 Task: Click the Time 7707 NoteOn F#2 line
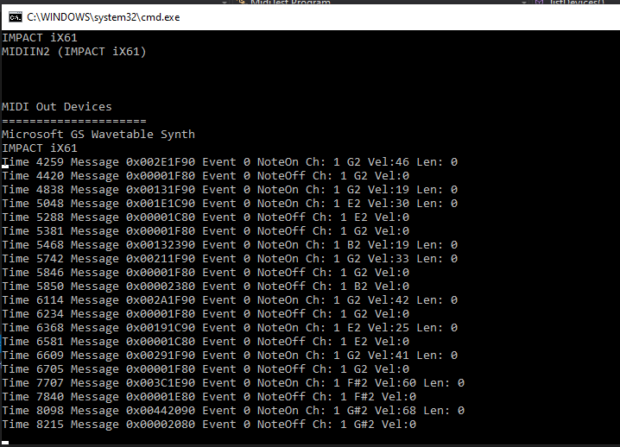[x=232, y=382]
